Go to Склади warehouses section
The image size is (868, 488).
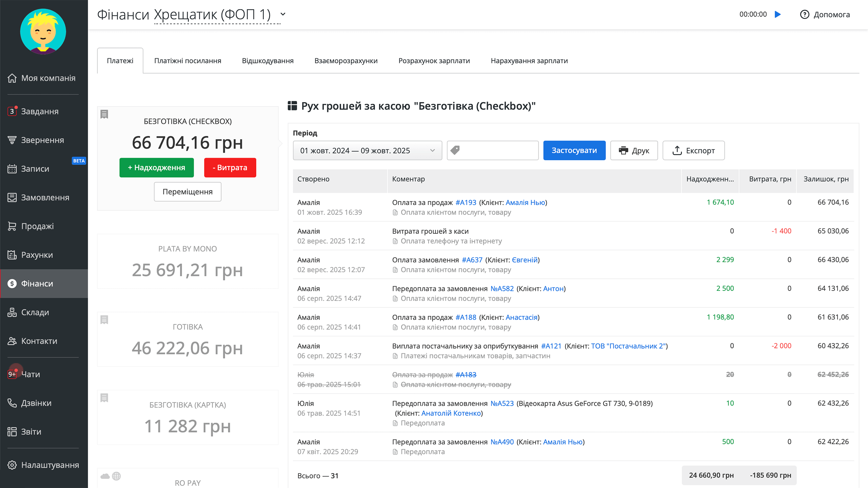(x=35, y=312)
